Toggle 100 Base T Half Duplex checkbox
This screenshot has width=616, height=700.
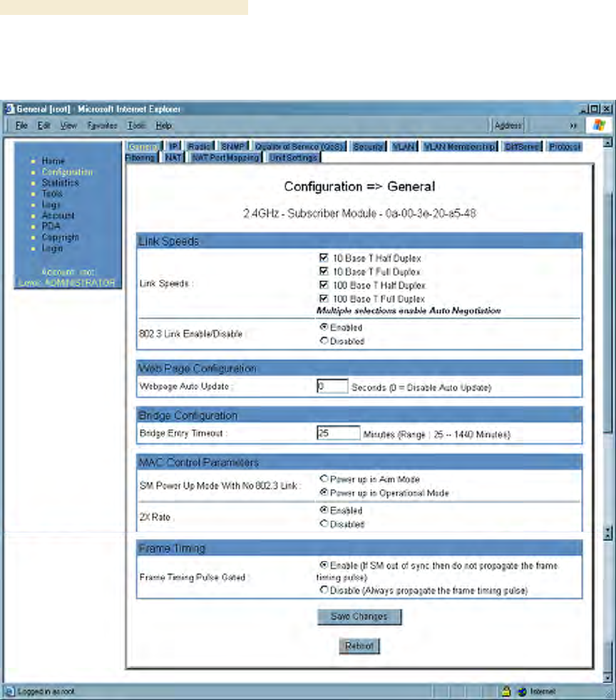pyautogui.click(x=324, y=285)
